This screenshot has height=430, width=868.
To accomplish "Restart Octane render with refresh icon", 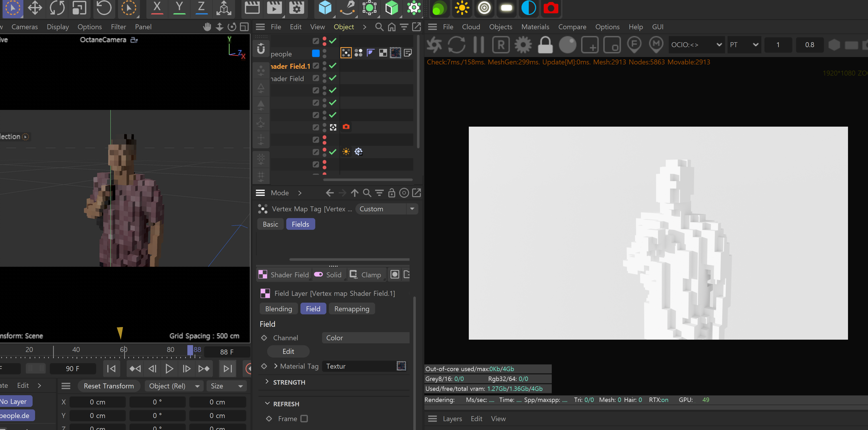I will coord(456,45).
